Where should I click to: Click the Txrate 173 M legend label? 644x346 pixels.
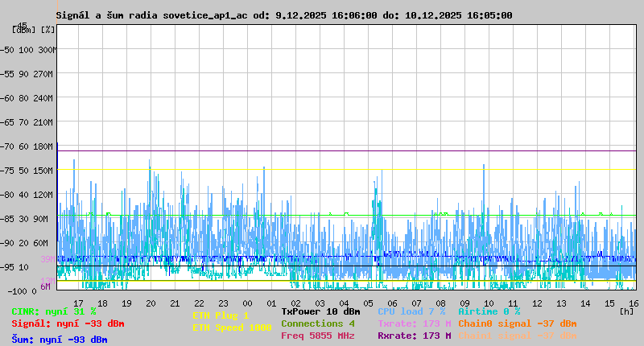414,323
